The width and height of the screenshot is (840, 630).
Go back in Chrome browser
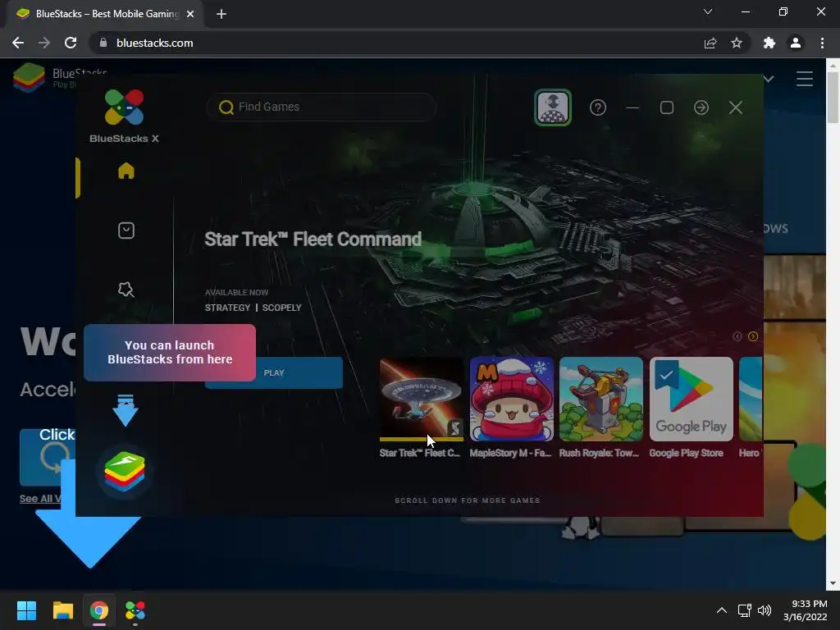tap(18, 43)
